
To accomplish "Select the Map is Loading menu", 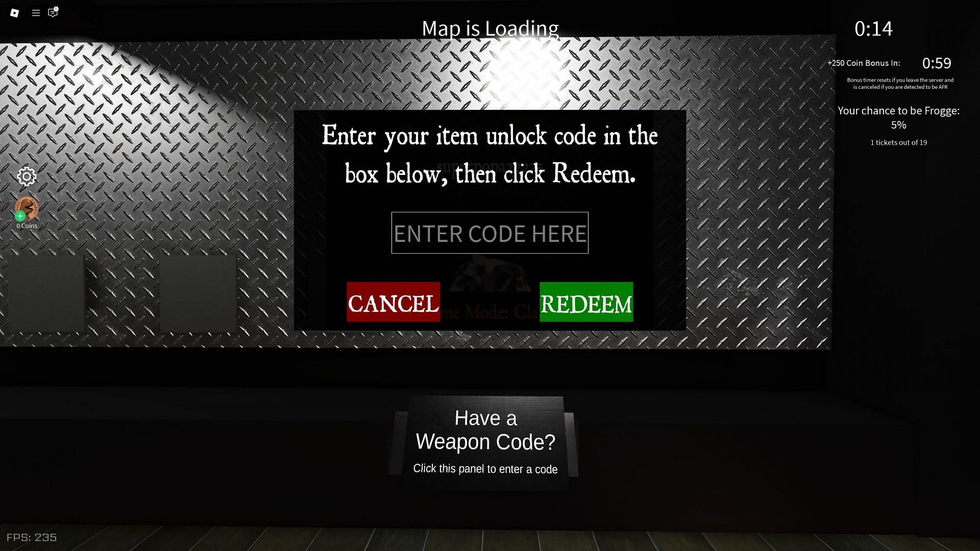I will tap(489, 28).
